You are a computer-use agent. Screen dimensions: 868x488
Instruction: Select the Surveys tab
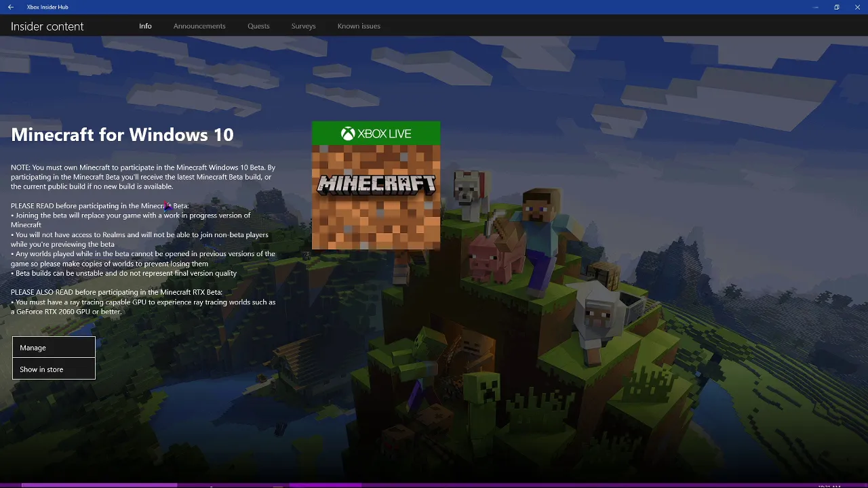point(303,26)
